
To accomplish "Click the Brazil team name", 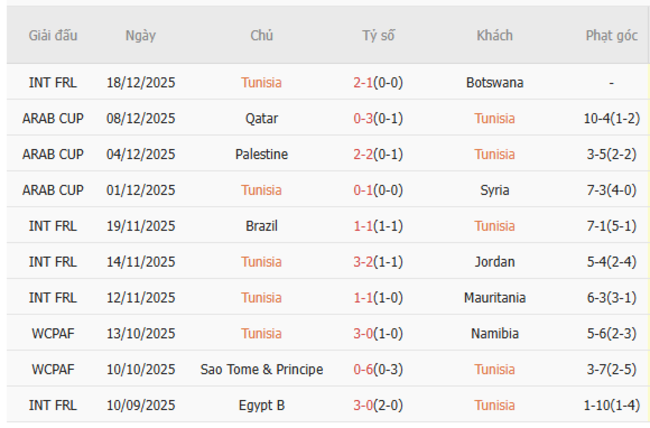I will (262, 226).
